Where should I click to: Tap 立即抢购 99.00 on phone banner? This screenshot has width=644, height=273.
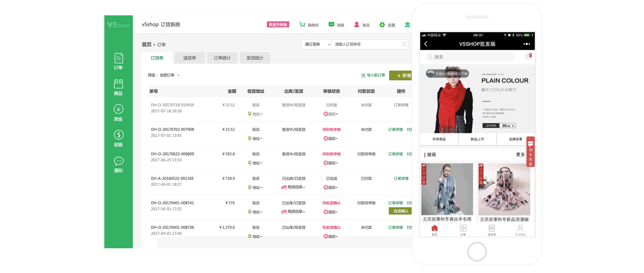tap(499, 126)
